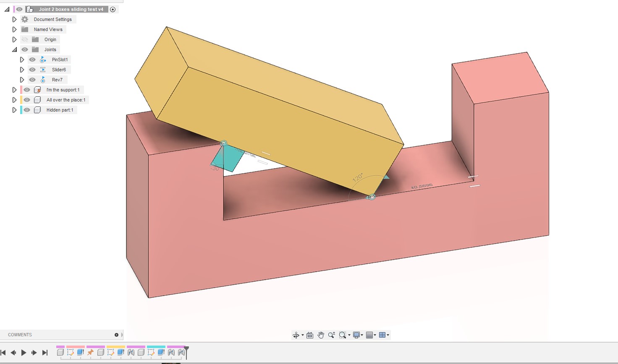Image resolution: width=618 pixels, height=364 pixels.
Task: Select the 'Hidden part:1' label
Action: click(60, 110)
